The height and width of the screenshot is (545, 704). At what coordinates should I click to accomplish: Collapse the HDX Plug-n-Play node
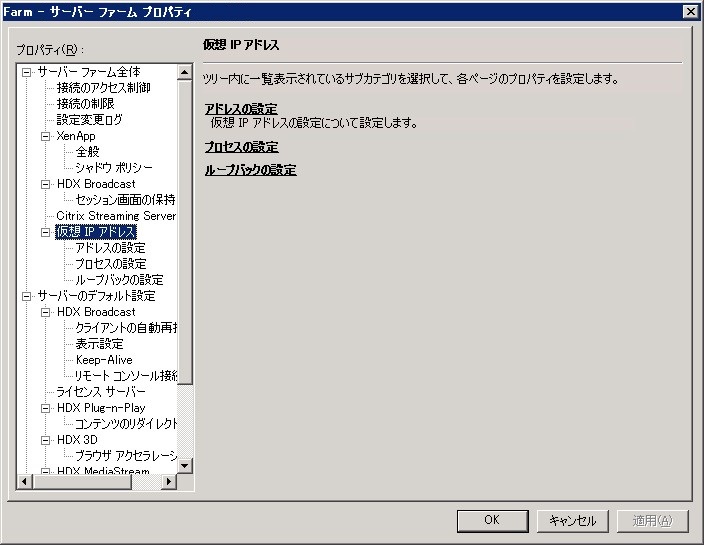[45, 409]
